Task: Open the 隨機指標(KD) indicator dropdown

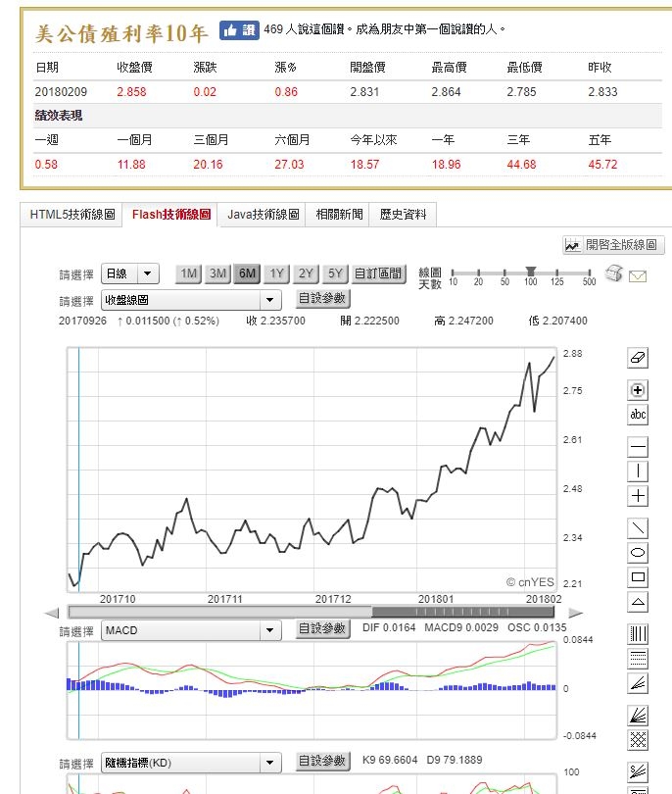Action: tap(191, 763)
